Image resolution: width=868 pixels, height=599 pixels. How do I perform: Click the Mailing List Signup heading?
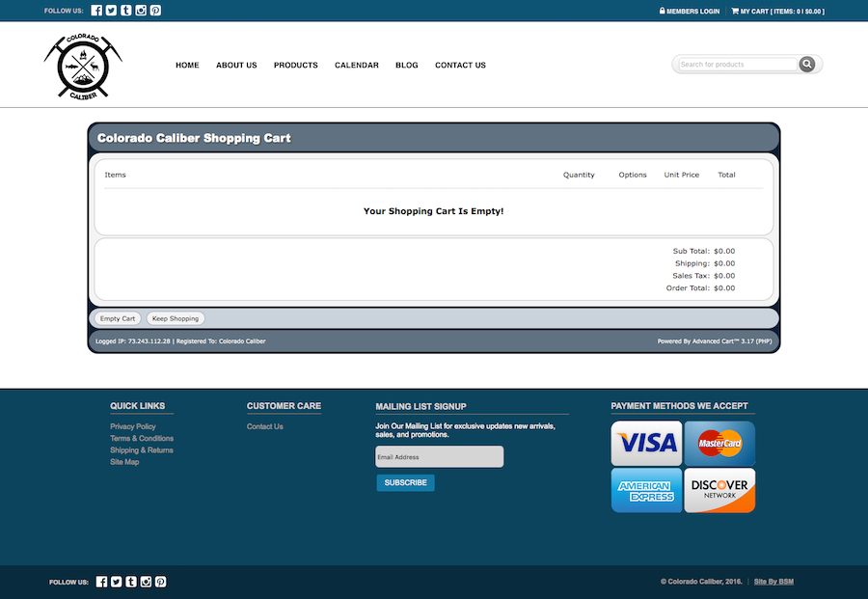[420, 406]
